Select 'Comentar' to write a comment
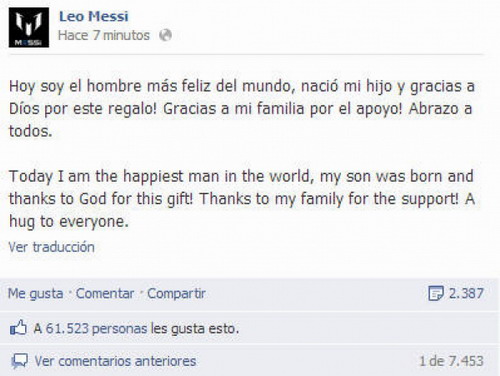Screen dimensions: 500x376 click(105, 294)
